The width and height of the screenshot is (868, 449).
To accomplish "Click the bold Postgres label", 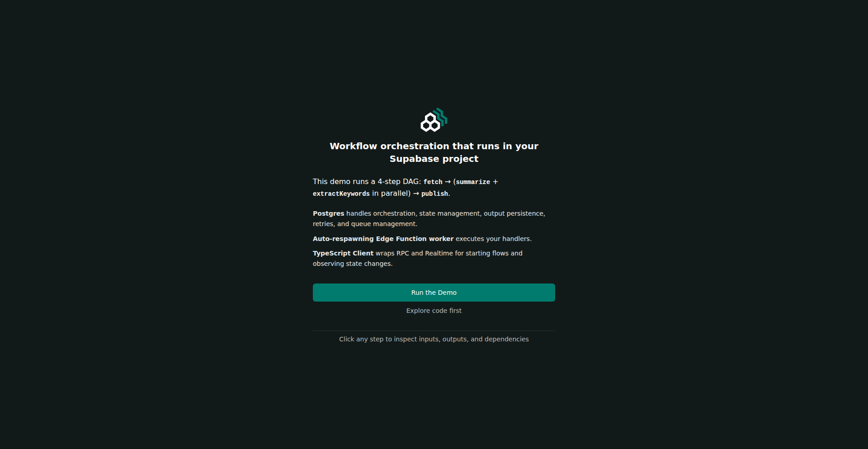I will coord(329,213).
